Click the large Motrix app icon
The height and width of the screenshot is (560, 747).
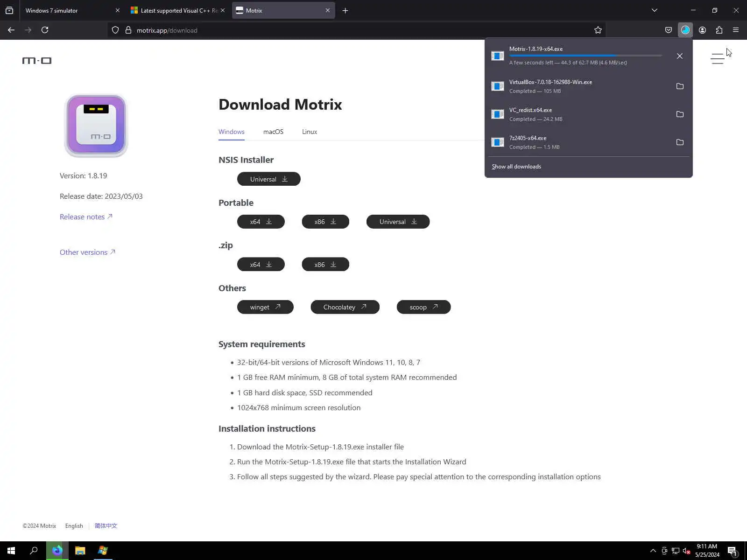[x=96, y=126]
